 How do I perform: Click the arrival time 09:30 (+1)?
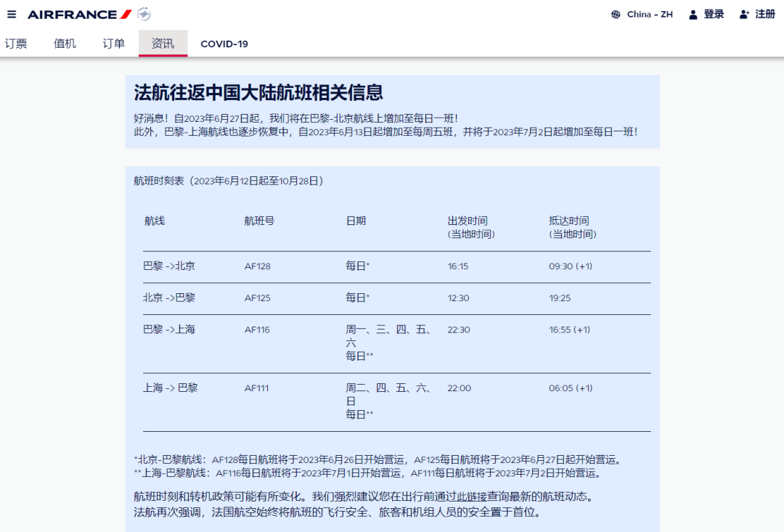(x=571, y=266)
